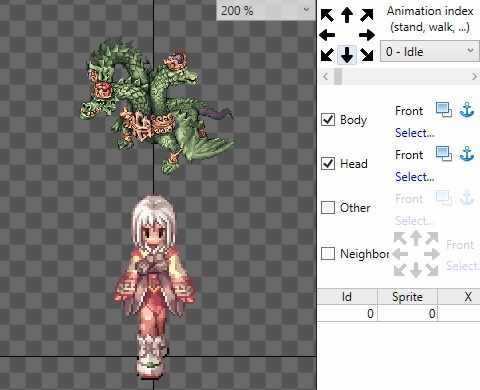Select the up-right direction arrow
The width and height of the screenshot is (480, 390).
(x=367, y=15)
